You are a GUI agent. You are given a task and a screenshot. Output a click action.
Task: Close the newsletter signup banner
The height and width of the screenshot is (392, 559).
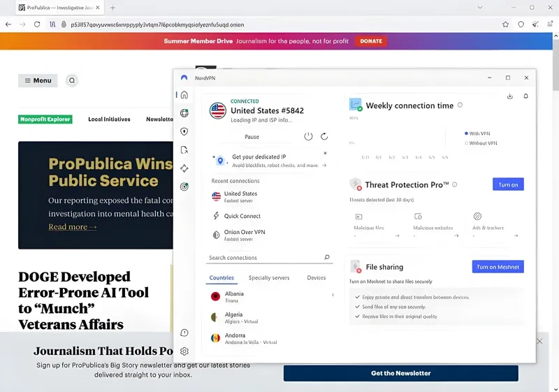click(x=539, y=342)
